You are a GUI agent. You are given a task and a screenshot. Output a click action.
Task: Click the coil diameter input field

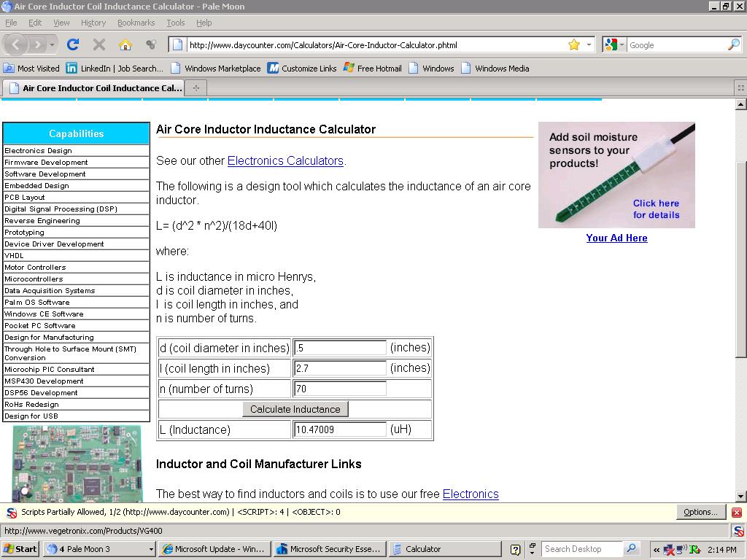coord(340,348)
